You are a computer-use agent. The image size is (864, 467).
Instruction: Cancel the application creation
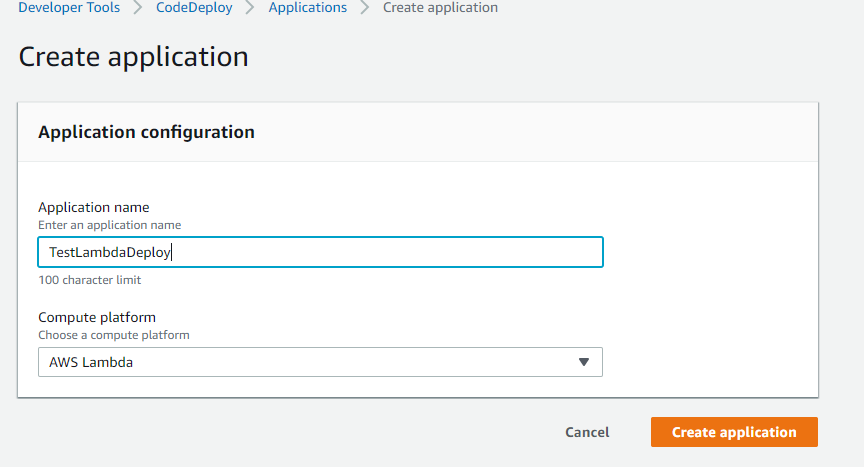pyautogui.click(x=587, y=432)
